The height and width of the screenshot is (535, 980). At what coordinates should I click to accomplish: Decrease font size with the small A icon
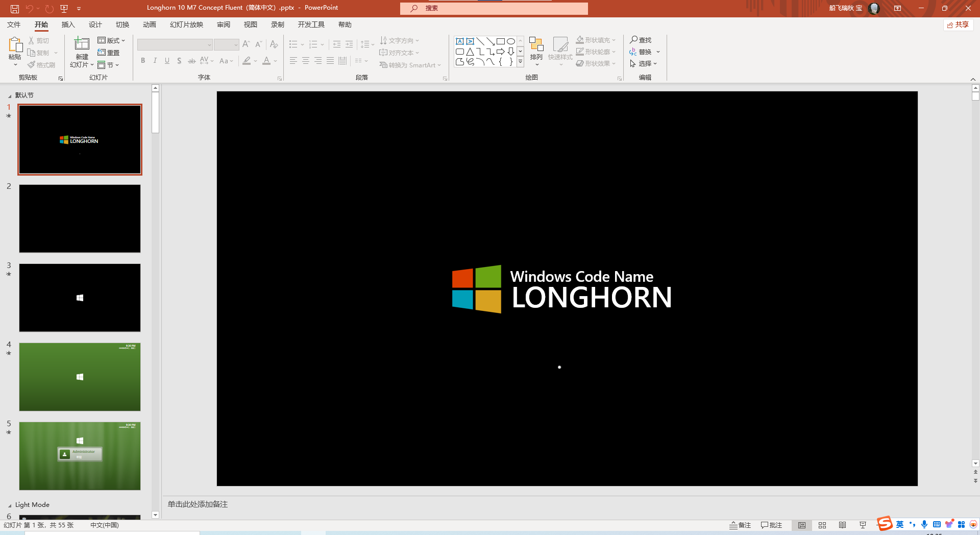259,44
